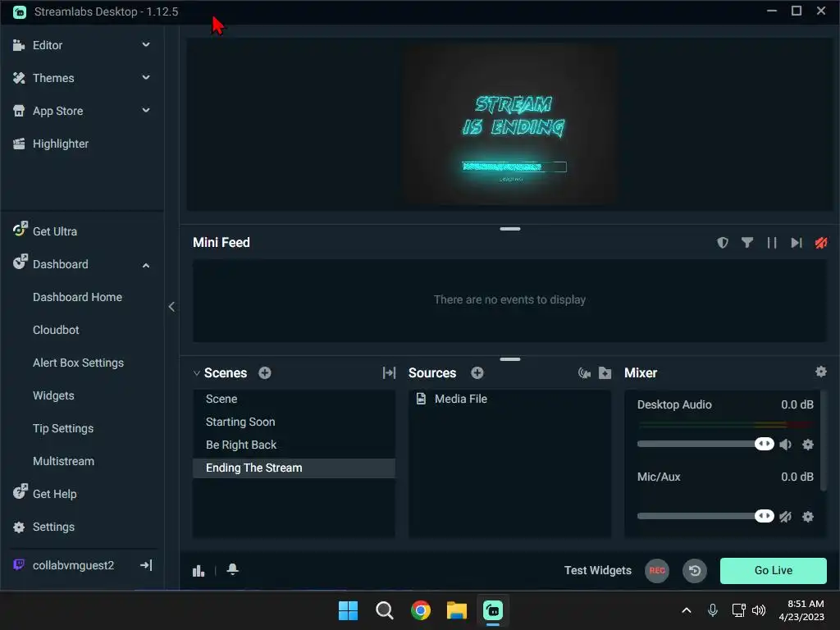
Task: Open Cloudbot page
Action: pos(56,330)
